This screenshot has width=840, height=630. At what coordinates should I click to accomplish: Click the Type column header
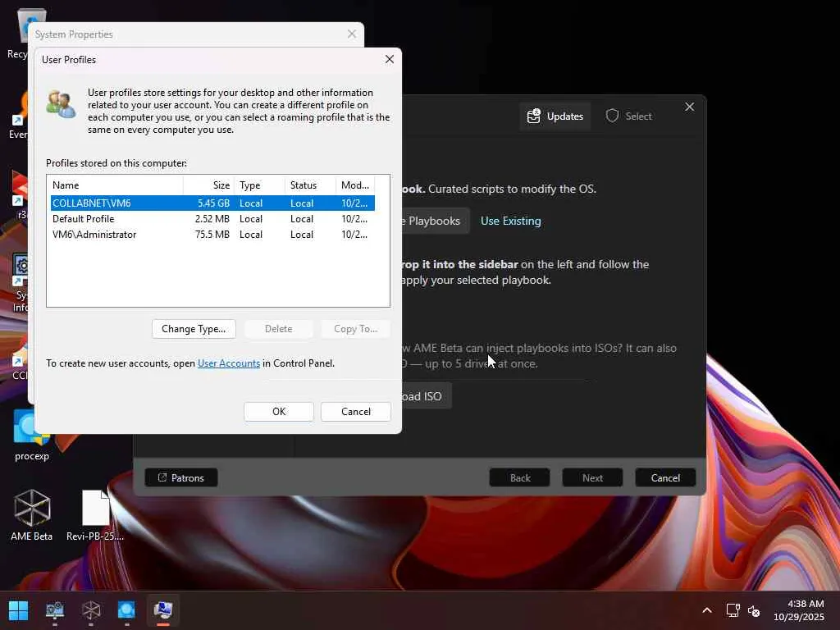pos(259,185)
